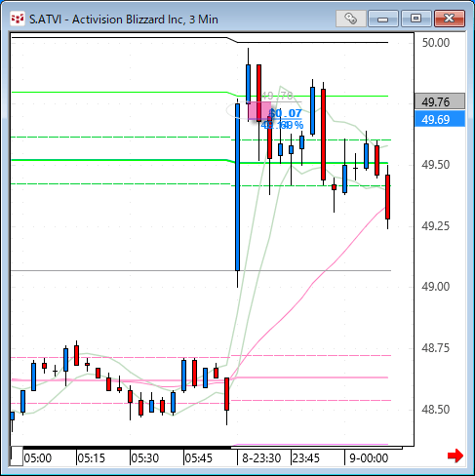Click the 05:30 time axis label
Viewport: 475px width, 476px height.
(145, 458)
